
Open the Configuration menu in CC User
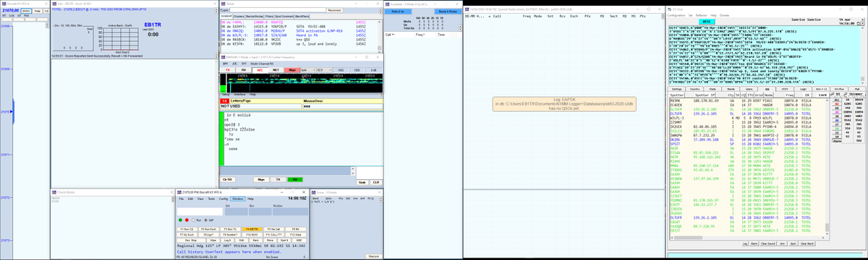tap(676, 15)
